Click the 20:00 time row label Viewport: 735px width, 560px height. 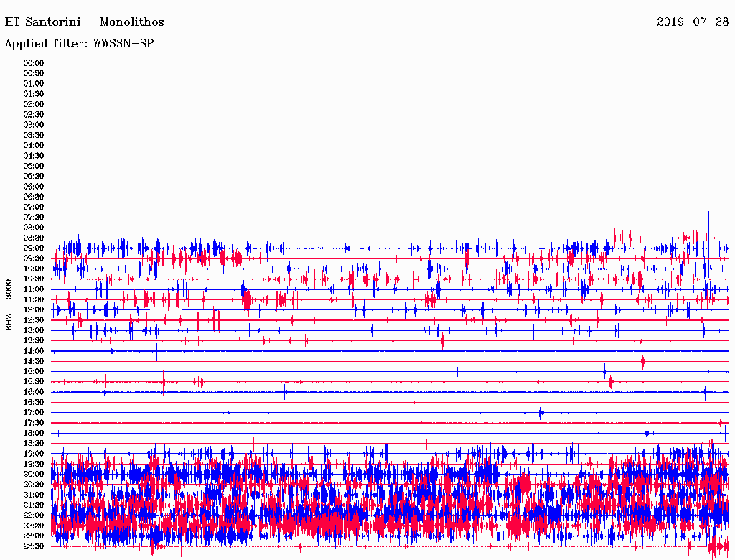34,475
